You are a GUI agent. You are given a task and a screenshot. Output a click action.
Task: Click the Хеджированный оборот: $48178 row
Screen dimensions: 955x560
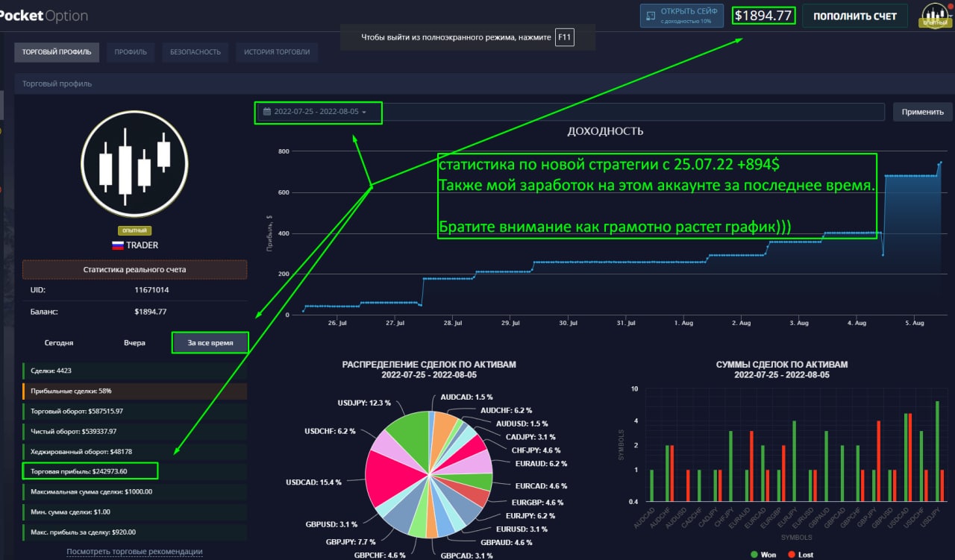134,451
